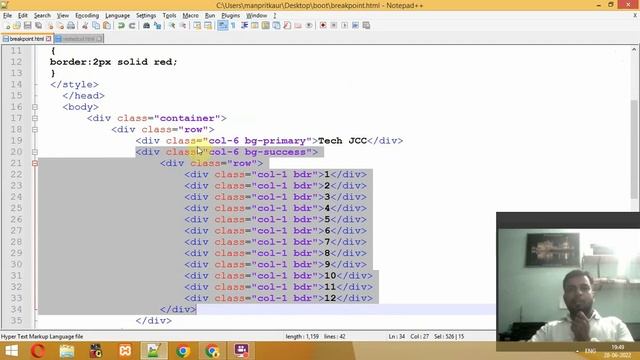Close the current document via toolbar icon
640x360 pixels.
[x=50, y=26]
